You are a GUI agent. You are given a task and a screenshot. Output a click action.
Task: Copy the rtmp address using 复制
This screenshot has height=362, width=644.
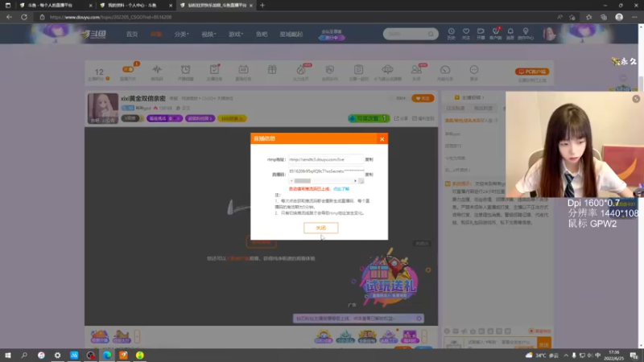point(369,159)
